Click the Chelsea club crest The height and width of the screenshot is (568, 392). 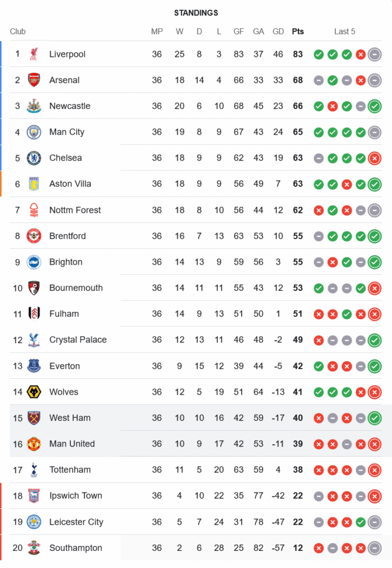34,158
